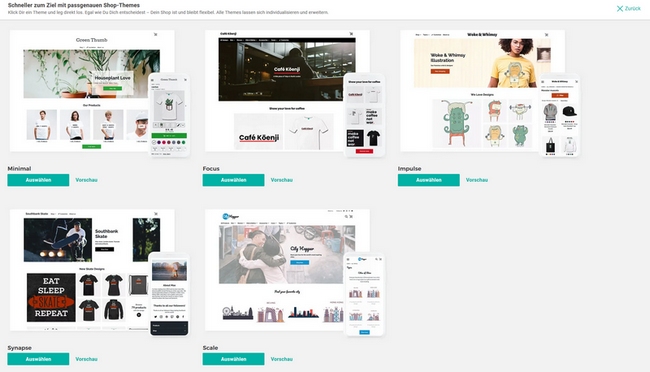This screenshot has width=650, height=372.
Task: Open Vorschau for the Impulse theme
Action: (x=477, y=180)
